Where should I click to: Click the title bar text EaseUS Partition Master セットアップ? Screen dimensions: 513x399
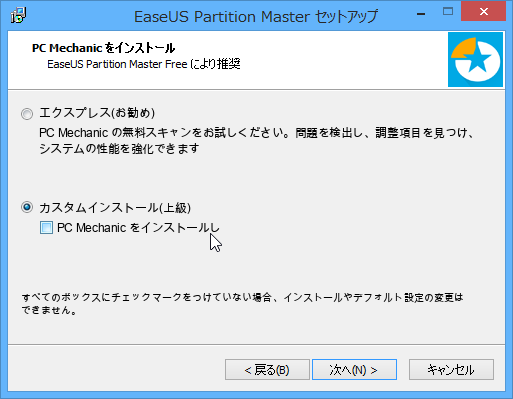pos(256,17)
